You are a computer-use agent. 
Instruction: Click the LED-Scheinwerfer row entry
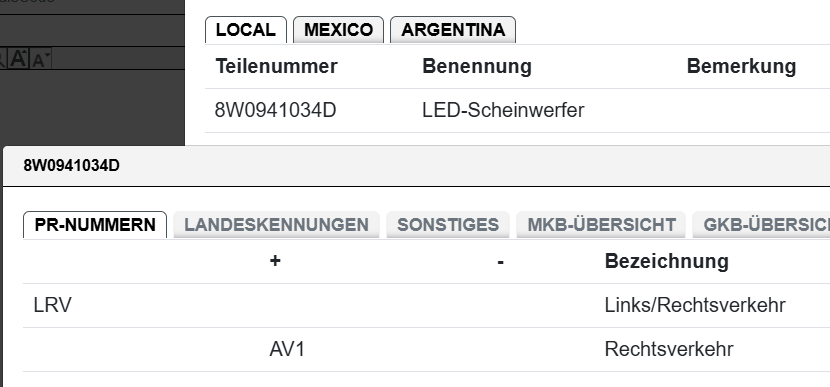503,111
